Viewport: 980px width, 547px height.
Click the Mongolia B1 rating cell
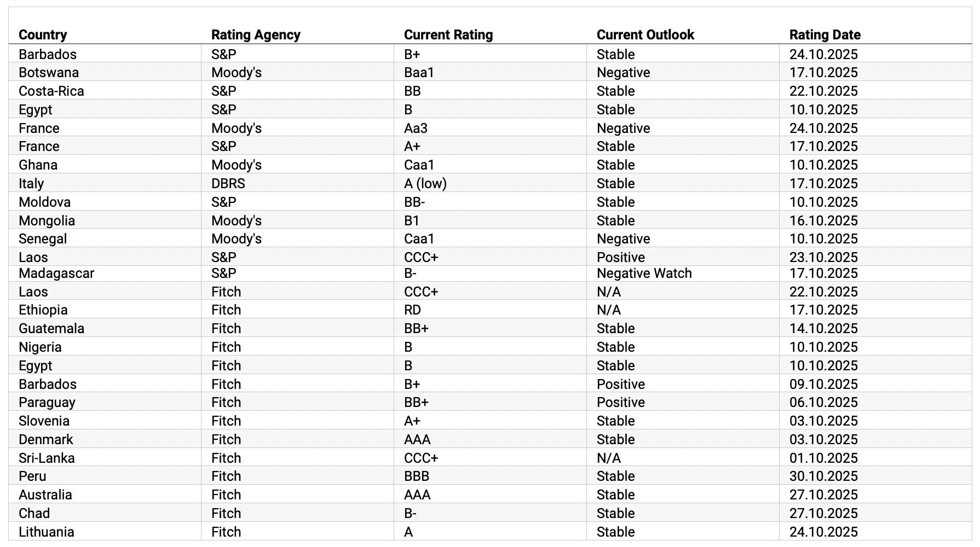tap(412, 221)
